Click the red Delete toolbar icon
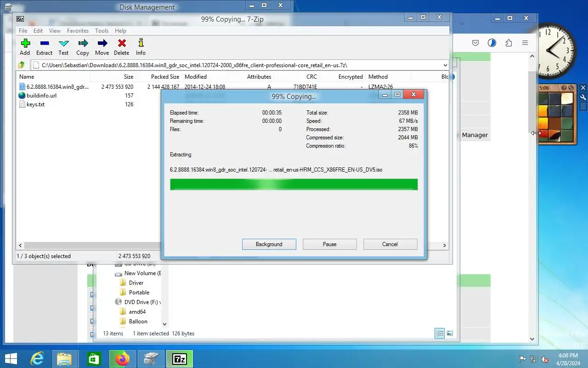 coord(122,43)
